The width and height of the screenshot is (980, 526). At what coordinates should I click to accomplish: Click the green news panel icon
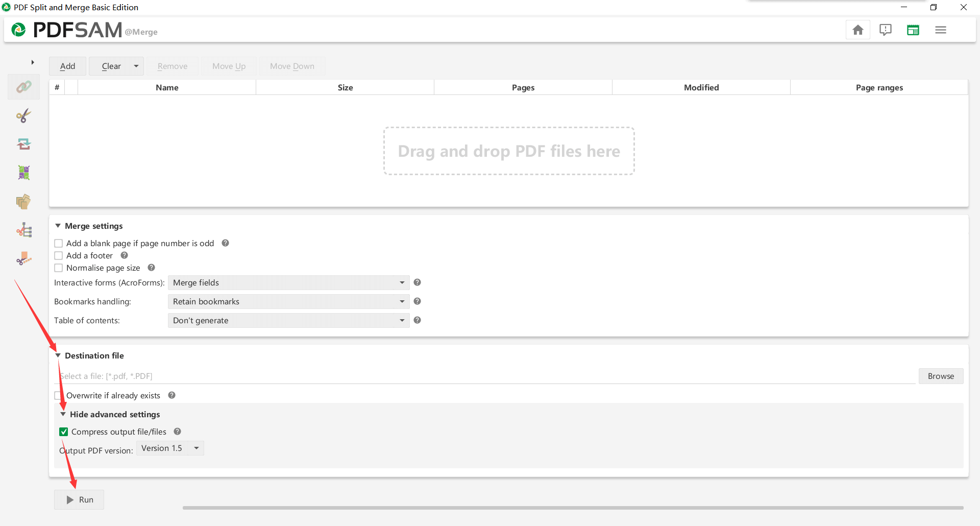[x=913, y=30]
